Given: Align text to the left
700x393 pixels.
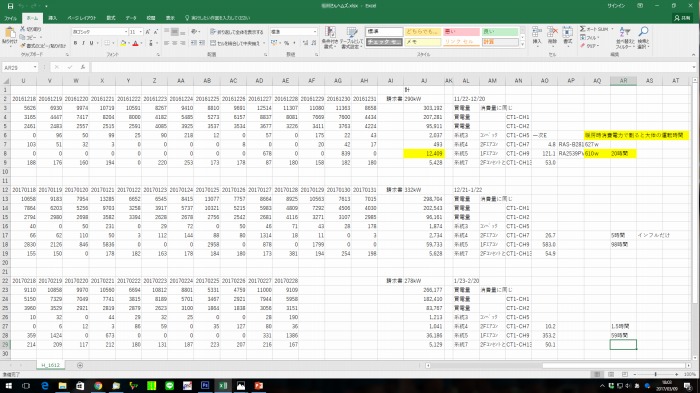Looking at the screenshot, I should (167, 43).
